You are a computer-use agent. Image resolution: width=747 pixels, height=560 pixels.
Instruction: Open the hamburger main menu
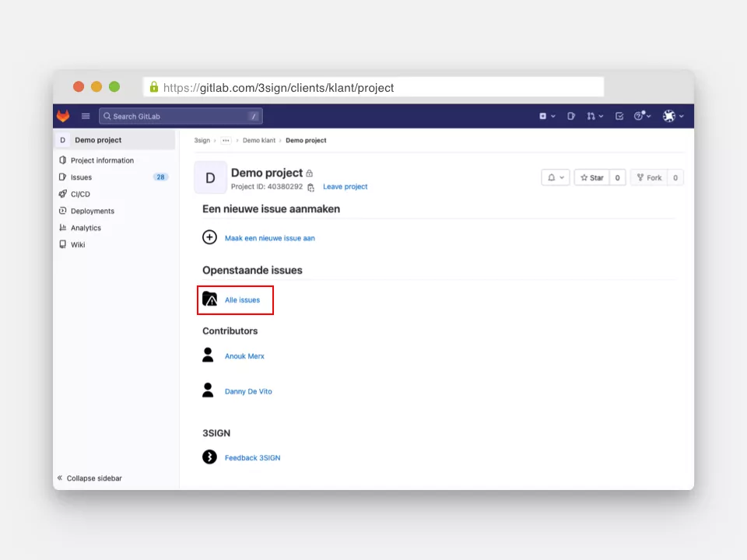coord(86,116)
